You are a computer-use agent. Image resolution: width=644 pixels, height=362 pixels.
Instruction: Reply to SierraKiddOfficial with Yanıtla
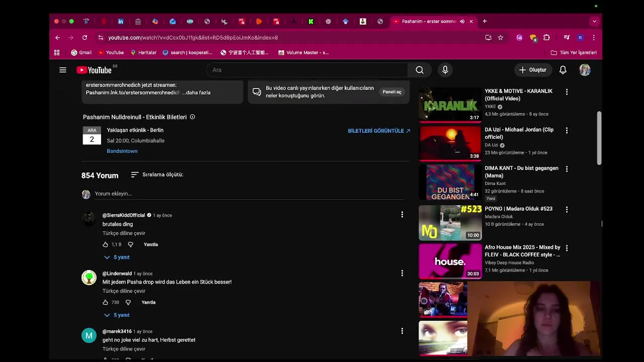pos(151,244)
